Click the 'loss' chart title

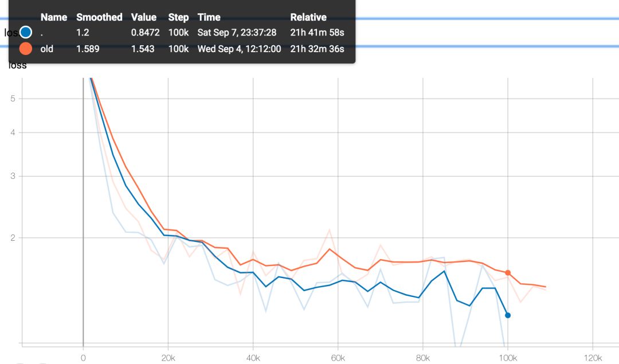[x=17, y=65]
